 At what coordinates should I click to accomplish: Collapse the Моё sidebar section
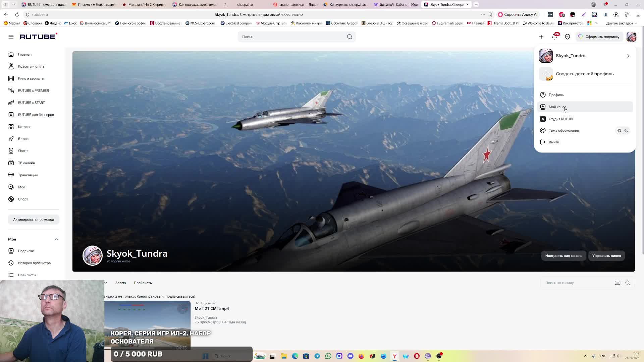click(56, 239)
